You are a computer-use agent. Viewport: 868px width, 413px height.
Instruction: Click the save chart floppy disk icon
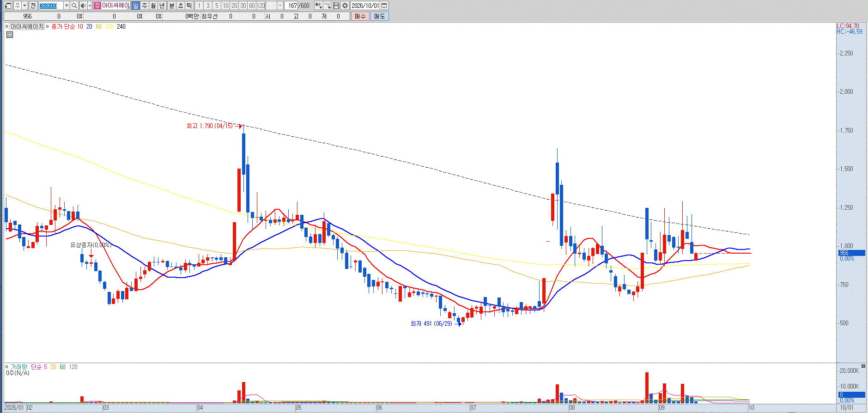pos(336,6)
